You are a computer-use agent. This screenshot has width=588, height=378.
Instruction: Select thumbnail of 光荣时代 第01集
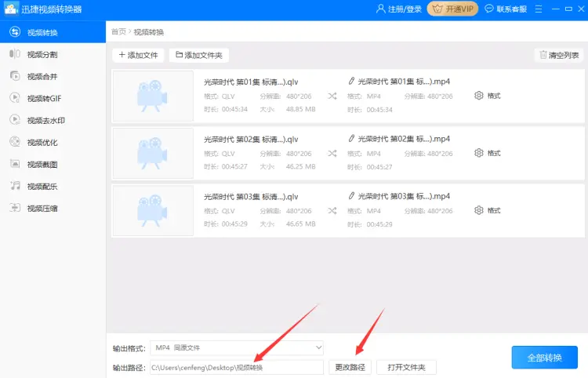(153, 96)
